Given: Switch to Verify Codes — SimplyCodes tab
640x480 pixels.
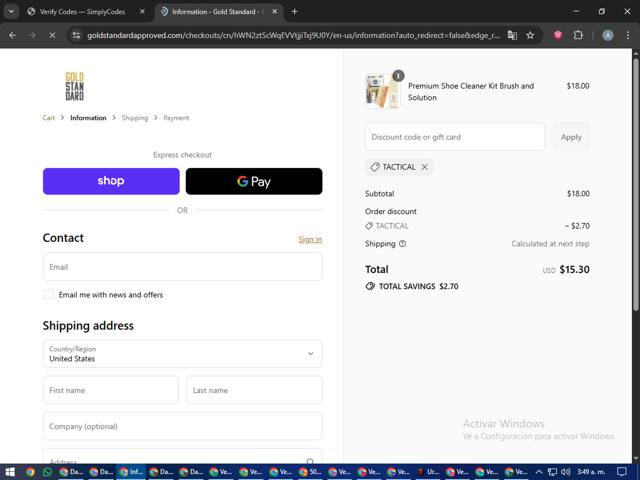Looking at the screenshot, I should coord(82,12).
